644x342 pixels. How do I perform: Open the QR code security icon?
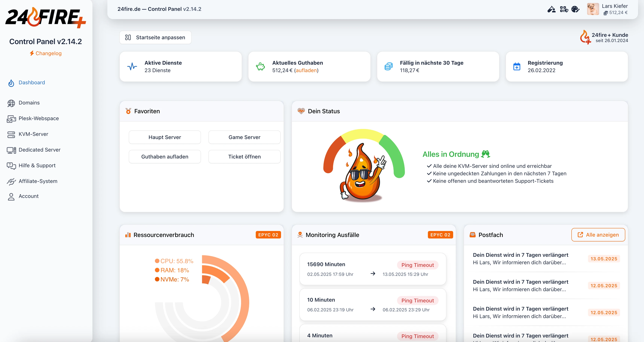pyautogui.click(x=564, y=10)
